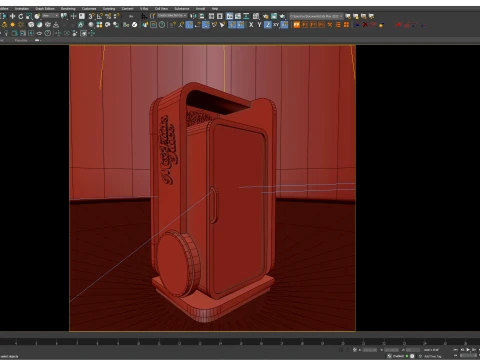Viewport: 480px width, 360px height.
Task: Click the orange three-lines list icon
Action: click(x=338, y=25)
